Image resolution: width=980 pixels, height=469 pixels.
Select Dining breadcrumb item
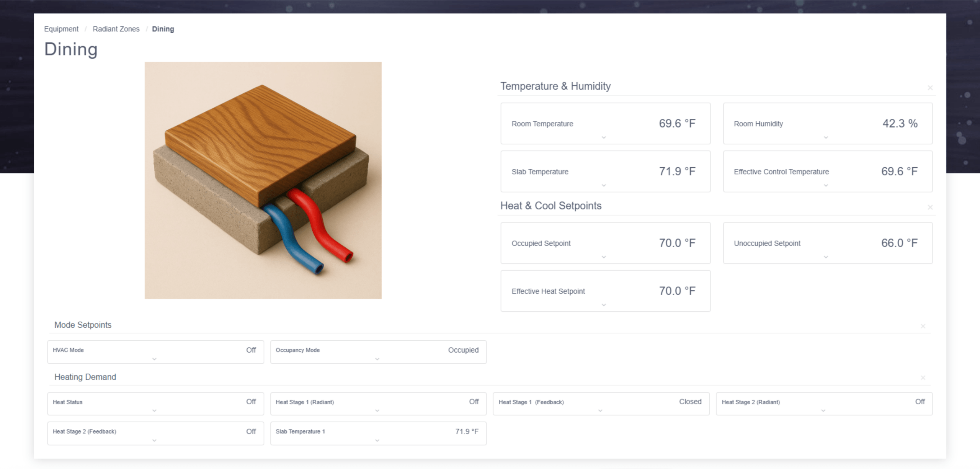click(163, 29)
